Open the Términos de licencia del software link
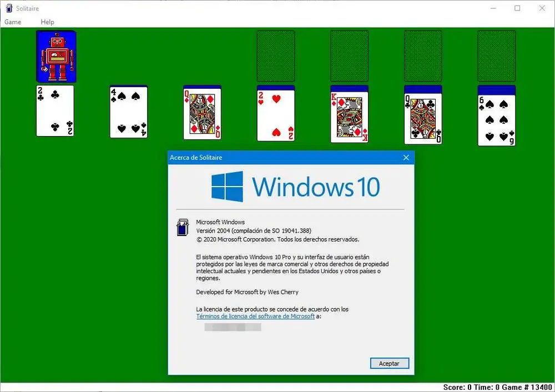 point(255,316)
